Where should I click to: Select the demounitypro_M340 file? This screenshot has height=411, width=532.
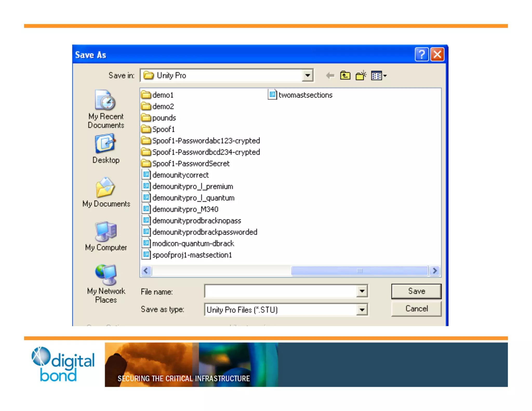click(185, 209)
